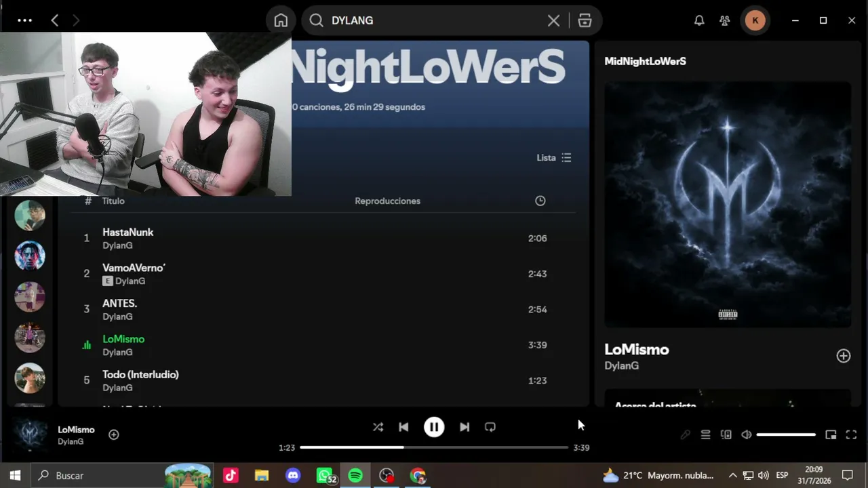Open Google Chrome from the taskbar

pos(418,475)
